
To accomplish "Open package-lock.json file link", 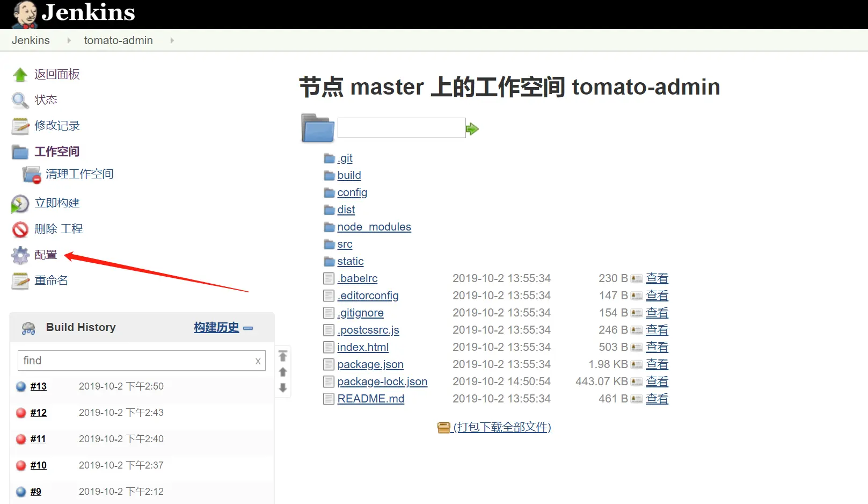I will pyautogui.click(x=383, y=382).
